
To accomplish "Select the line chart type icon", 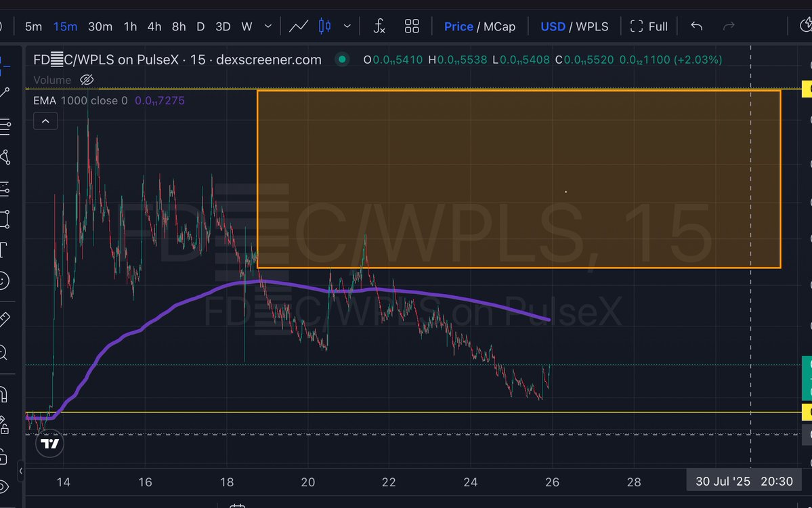I will click(x=298, y=26).
